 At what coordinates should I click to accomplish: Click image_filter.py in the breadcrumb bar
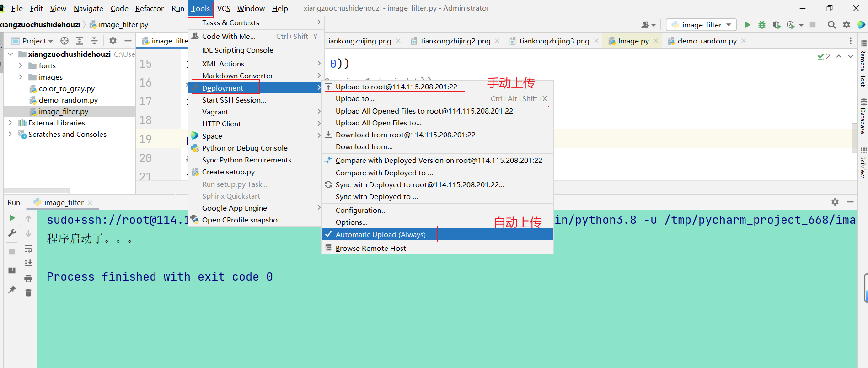119,24
